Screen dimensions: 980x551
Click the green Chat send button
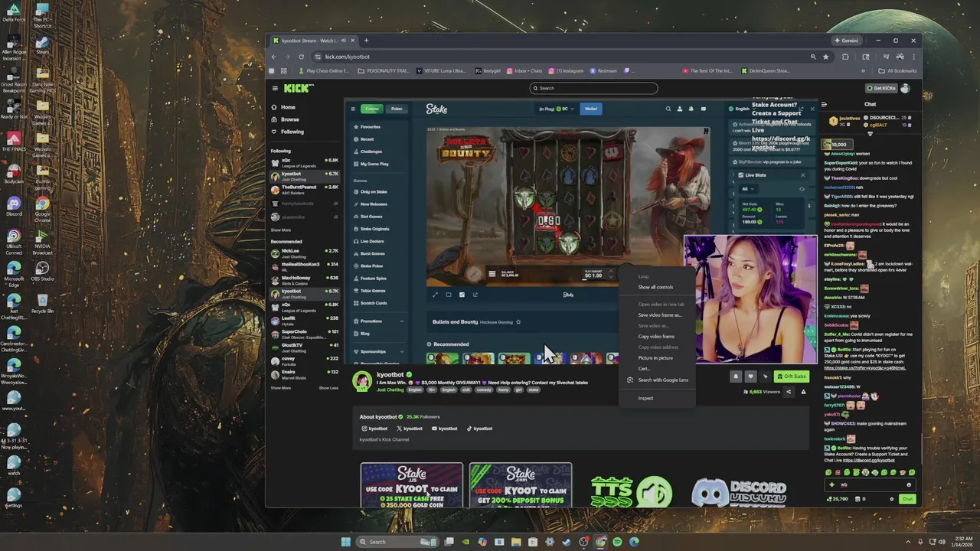907,499
